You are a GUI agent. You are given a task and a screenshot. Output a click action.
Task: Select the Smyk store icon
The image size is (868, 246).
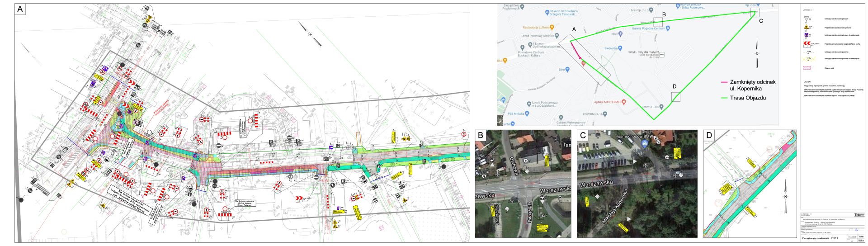(x=661, y=55)
